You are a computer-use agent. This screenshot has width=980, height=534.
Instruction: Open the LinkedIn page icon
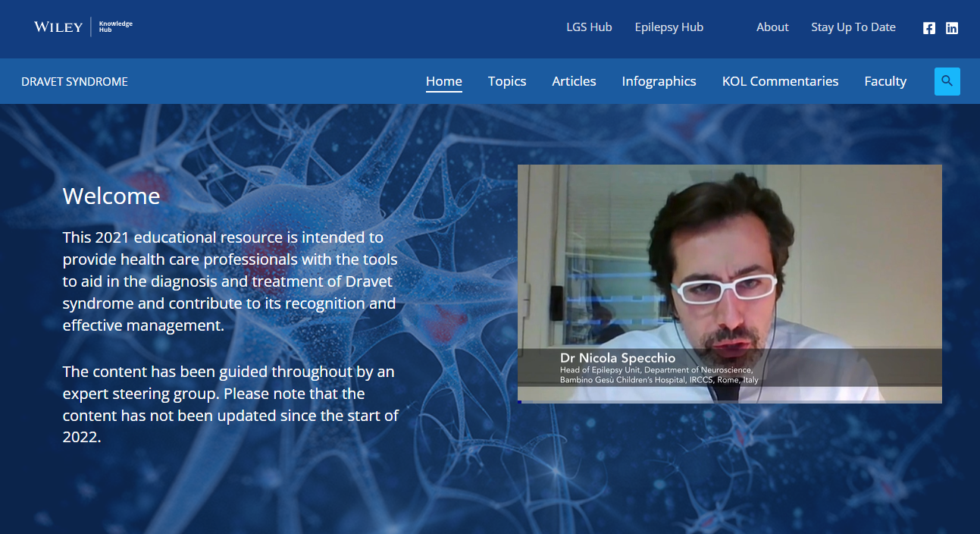click(952, 28)
